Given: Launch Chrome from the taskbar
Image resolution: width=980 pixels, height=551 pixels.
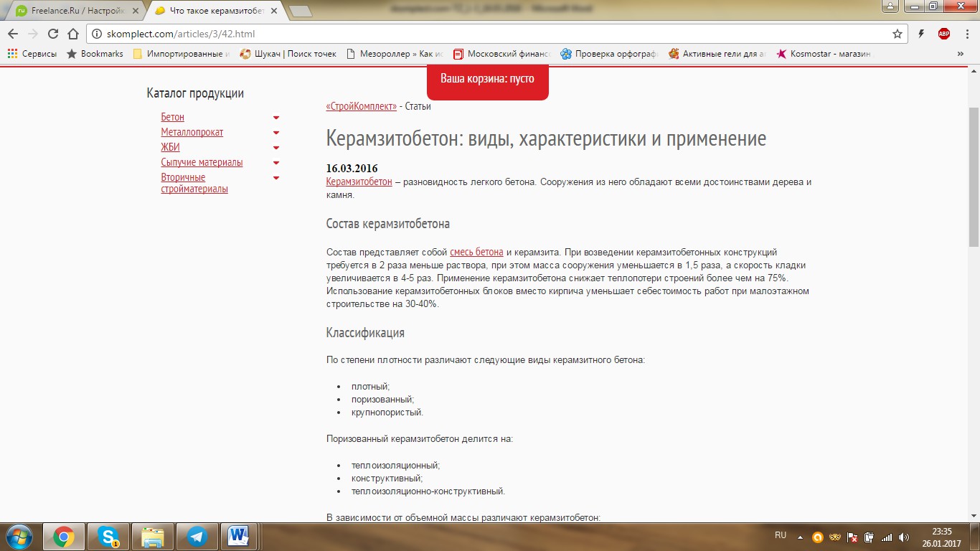Looking at the screenshot, I should (64, 537).
